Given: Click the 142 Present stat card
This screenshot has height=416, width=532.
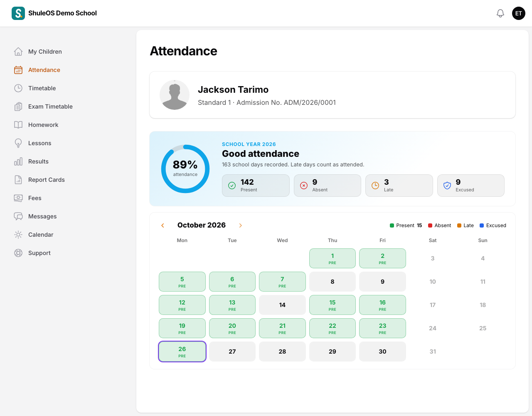Looking at the screenshot, I should pyautogui.click(x=256, y=186).
